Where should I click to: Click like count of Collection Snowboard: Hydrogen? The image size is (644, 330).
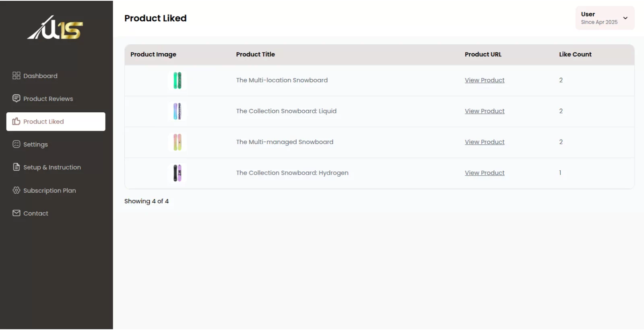[x=560, y=173]
